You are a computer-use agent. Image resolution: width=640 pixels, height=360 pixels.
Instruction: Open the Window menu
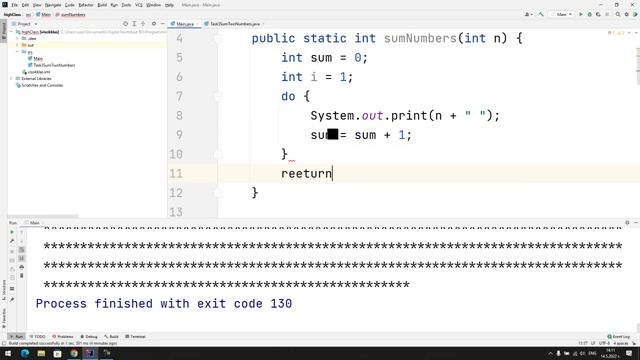click(153, 5)
